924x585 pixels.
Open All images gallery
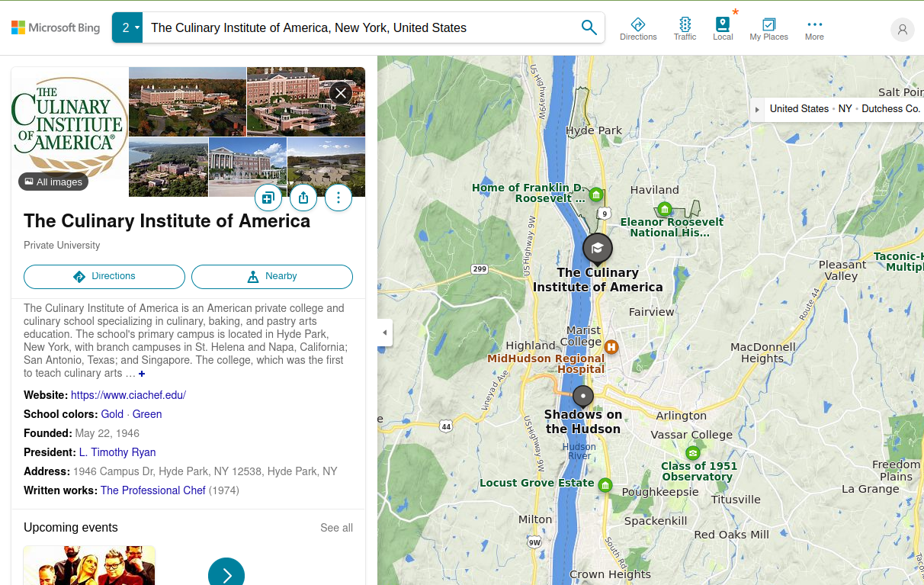point(53,182)
